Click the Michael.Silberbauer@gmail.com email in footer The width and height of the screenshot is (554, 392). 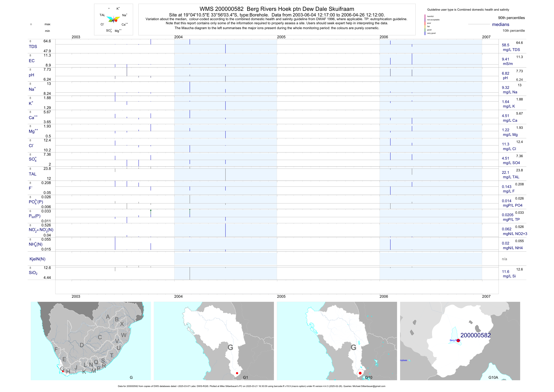369,386
